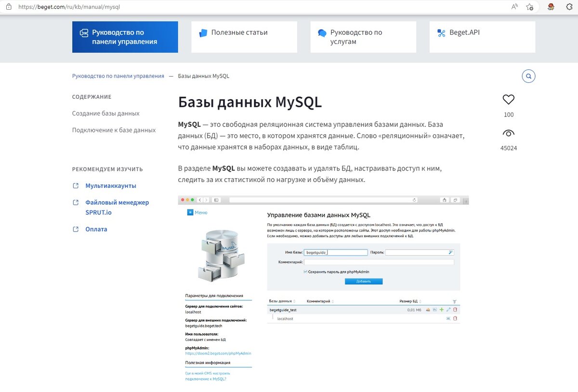The image size is (578, 392).
Task: Click share icon in embedded Safari toolbar
Action: [444, 200]
